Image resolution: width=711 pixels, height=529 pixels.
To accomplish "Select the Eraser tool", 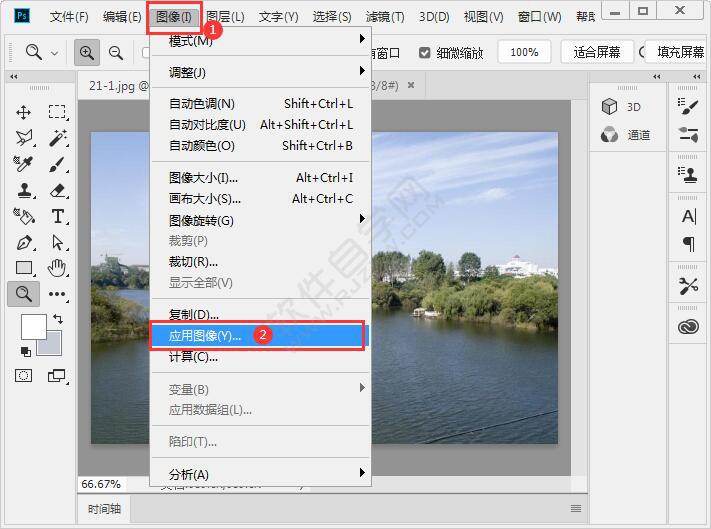I will [58, 190].
